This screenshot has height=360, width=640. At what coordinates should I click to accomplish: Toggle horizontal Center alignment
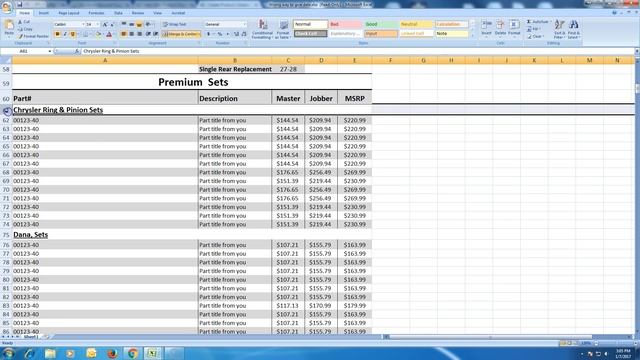pyautogui.click(x=131, y=34)
